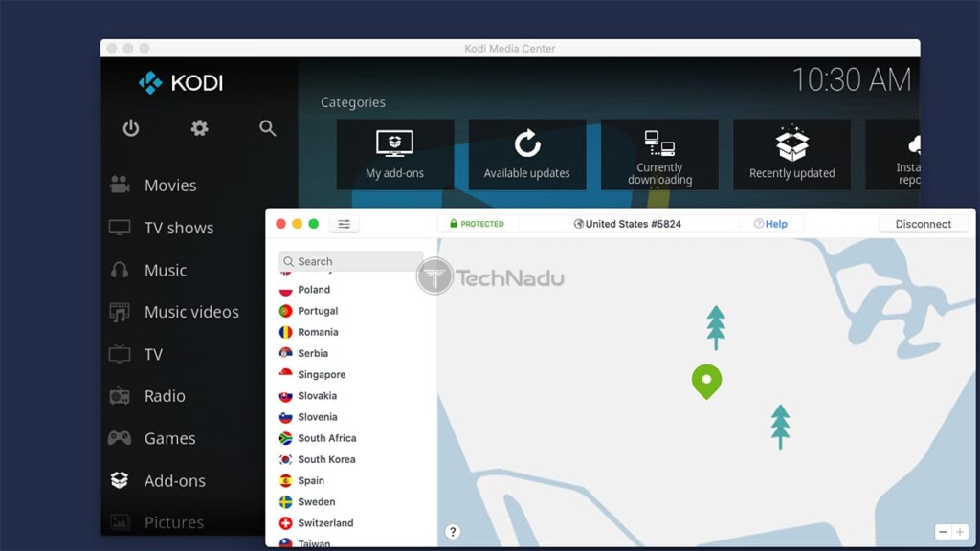Click the South Korea flag icon
Viewport: 980px width, 551px height.
(x=285, y=460)
